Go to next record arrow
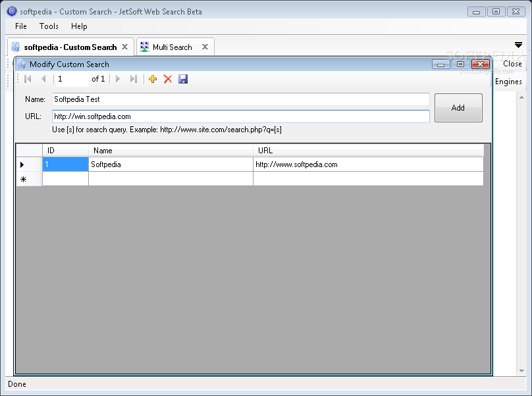The height and width of the screenshot is (396, 532). pyautogui.click(x=118, y=79)
